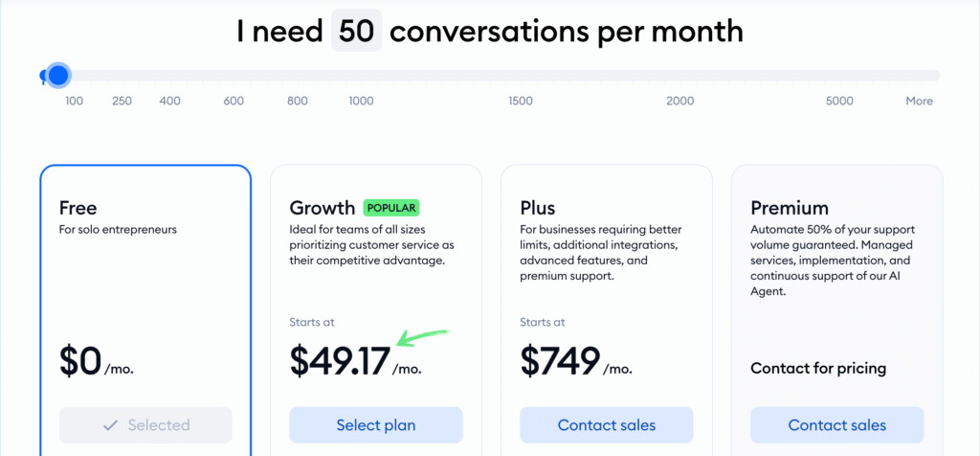Click the More label on the slider

coord(919,102)
